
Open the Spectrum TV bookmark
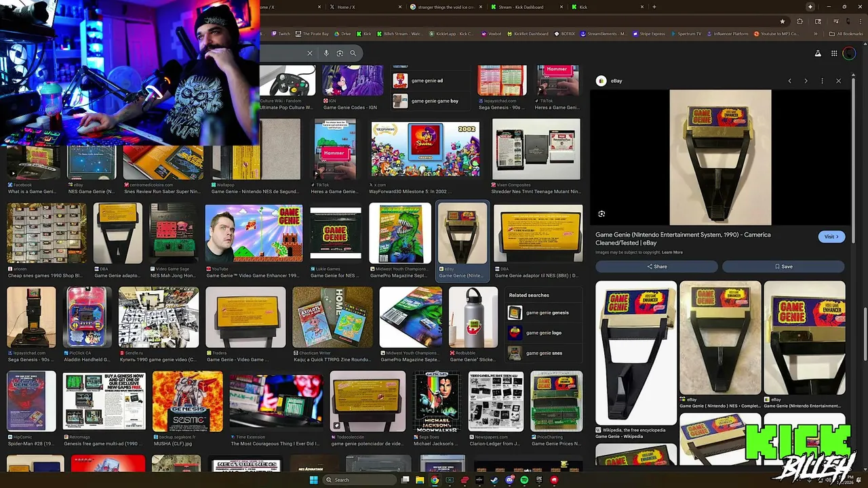pyautogui.click(x=686, y=34)
